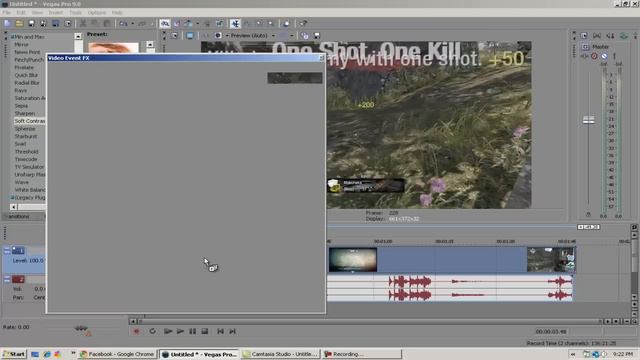Select the Zoom Edit tool

click(x=271, y=24)
